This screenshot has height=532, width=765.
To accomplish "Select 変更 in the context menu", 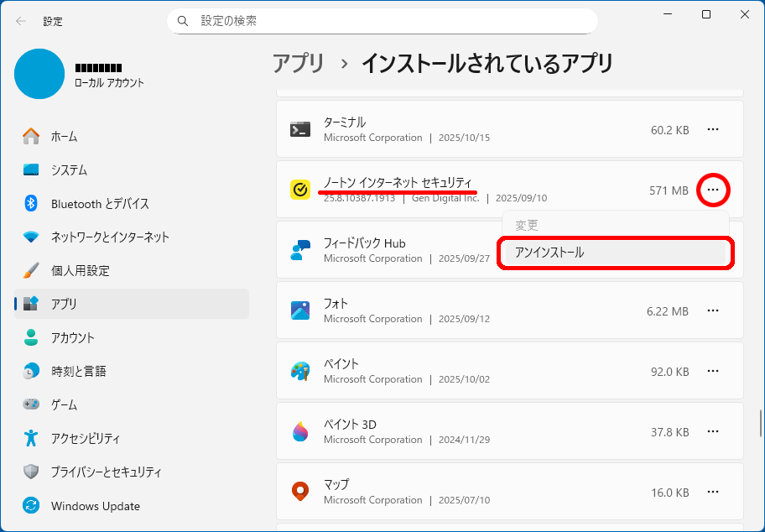I will coord(527,226).
